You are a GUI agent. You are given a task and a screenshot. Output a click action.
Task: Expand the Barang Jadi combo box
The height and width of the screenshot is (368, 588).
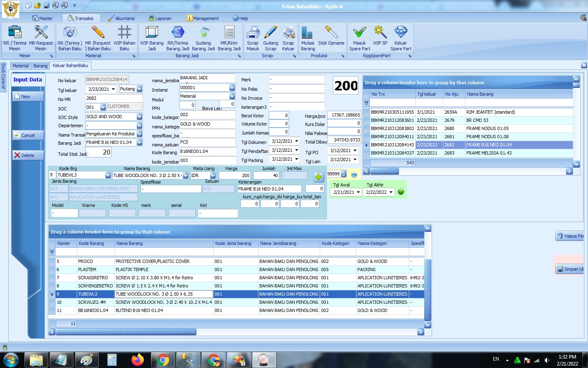pos(139,142)
